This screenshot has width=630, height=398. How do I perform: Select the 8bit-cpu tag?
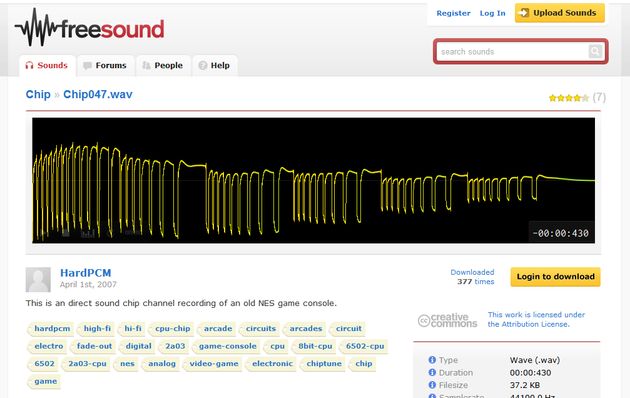314,346
